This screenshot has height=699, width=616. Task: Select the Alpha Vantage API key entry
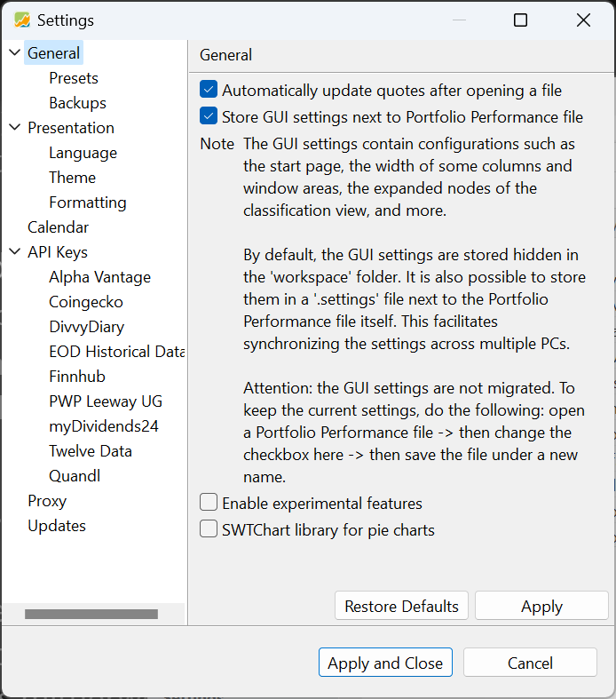(99, 277)
